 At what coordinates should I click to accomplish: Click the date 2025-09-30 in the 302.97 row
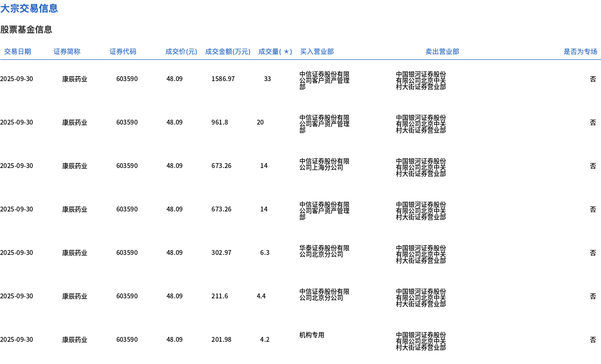click(x=16, y=252)
